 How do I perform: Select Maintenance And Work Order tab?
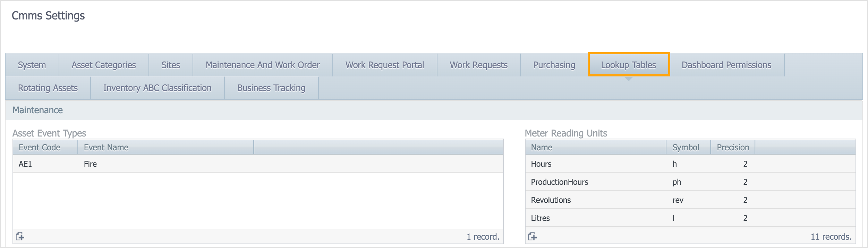click(x=263, y=65)
